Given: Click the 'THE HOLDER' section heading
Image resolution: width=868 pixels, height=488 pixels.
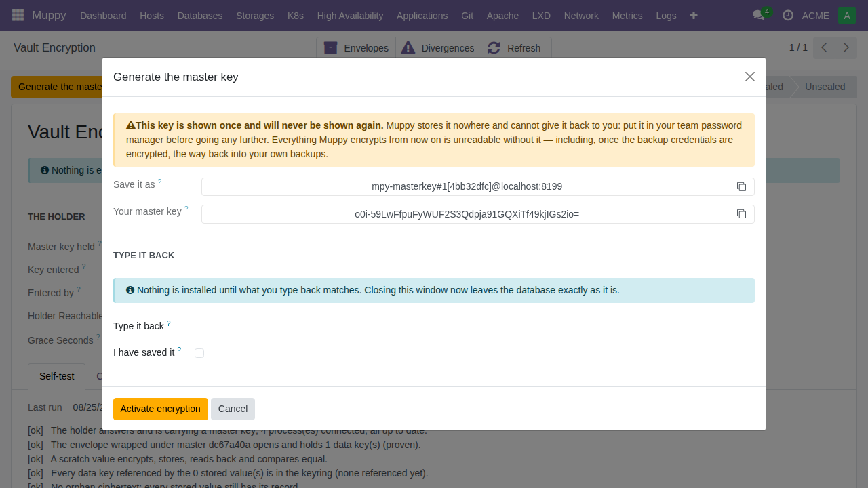Looking at the screenshot, I should [x=56, y=217].
